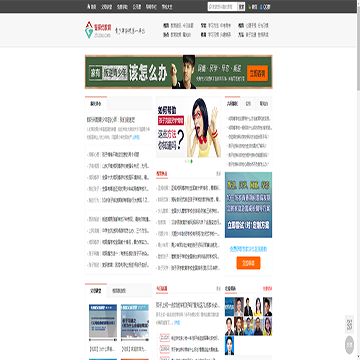Click inside the top search input field
The height and width of the screenshot is (360, 360).
(223, 7)
